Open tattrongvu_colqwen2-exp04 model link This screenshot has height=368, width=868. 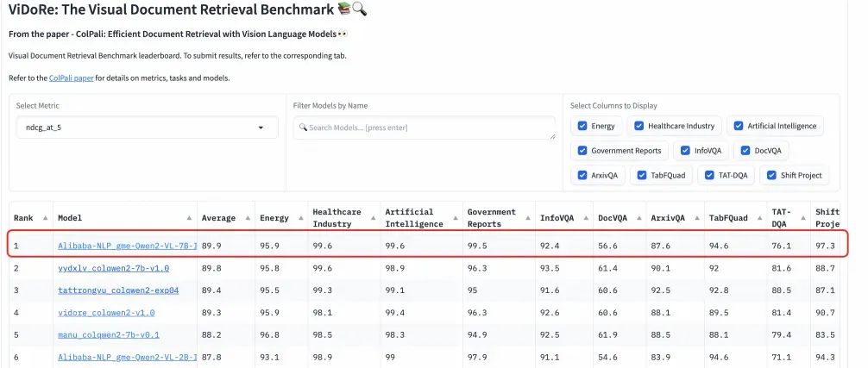[118, 290]
